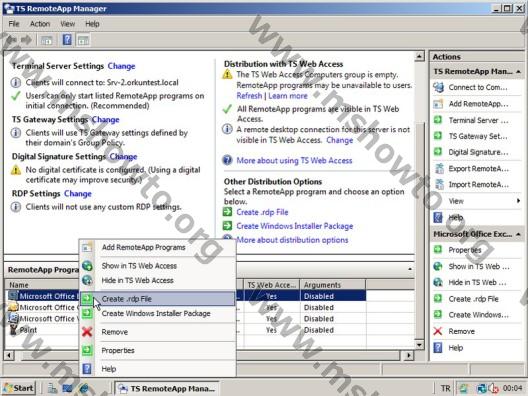
Task: Click red X Remove icon in Actions pane
Action: 438,331
